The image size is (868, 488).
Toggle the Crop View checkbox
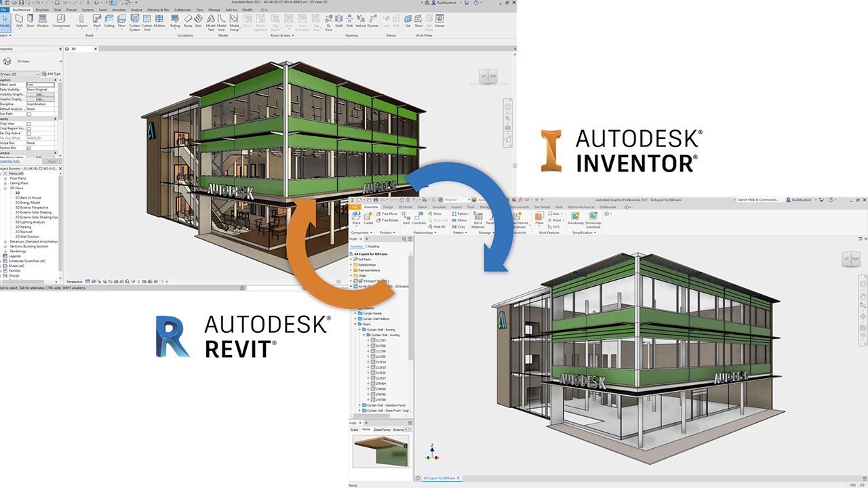[x=28, y=123]
